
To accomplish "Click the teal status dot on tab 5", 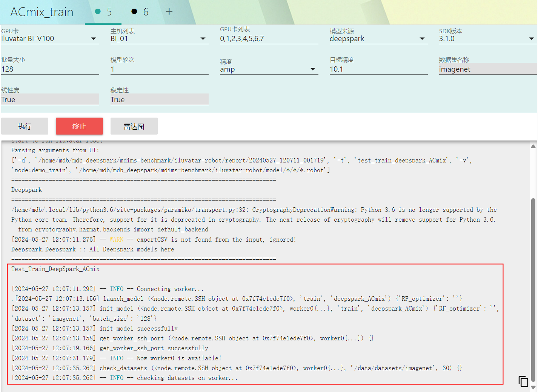I will click(98, 12).
